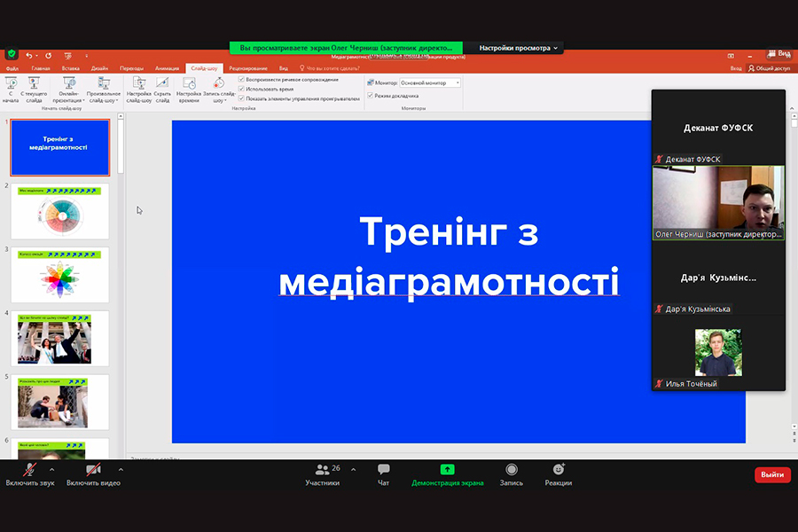Toggle the Использовать время checkbox

pyautogui.click(x=242, y=90)
